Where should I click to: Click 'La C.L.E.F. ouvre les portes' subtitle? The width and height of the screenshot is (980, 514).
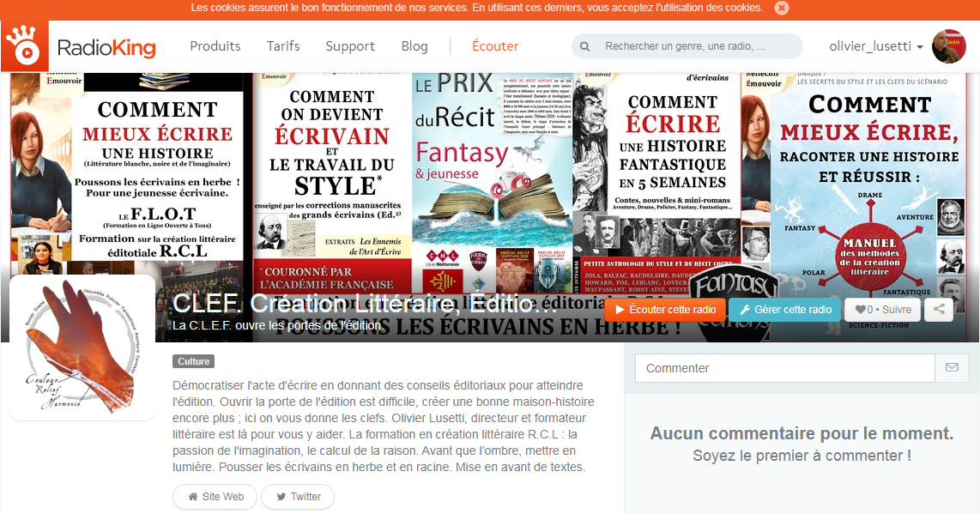(278, 326)
